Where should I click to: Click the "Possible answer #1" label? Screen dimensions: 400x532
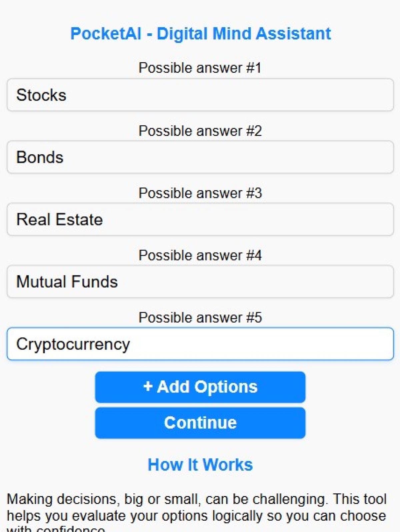click(200, 68)
